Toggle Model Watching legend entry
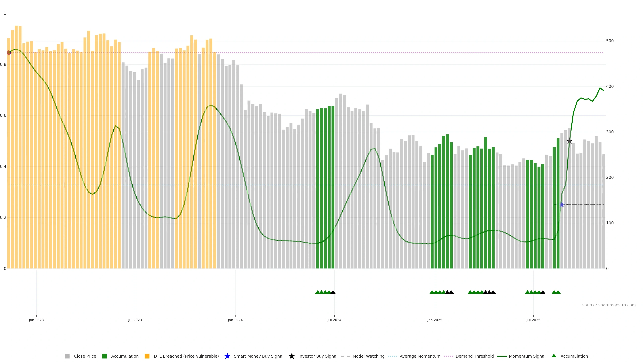644x362 pixels. pyautogui.click(x=368, y=356)
